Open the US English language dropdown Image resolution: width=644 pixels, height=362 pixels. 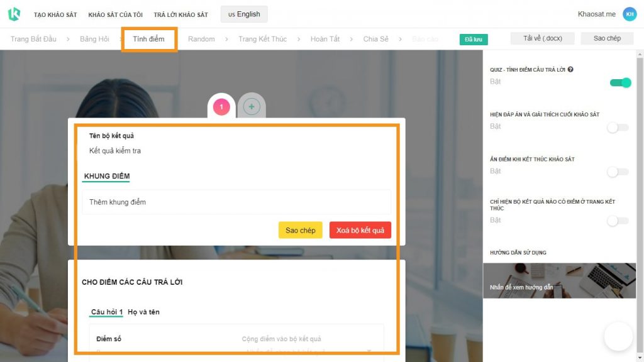click(244, 14)
